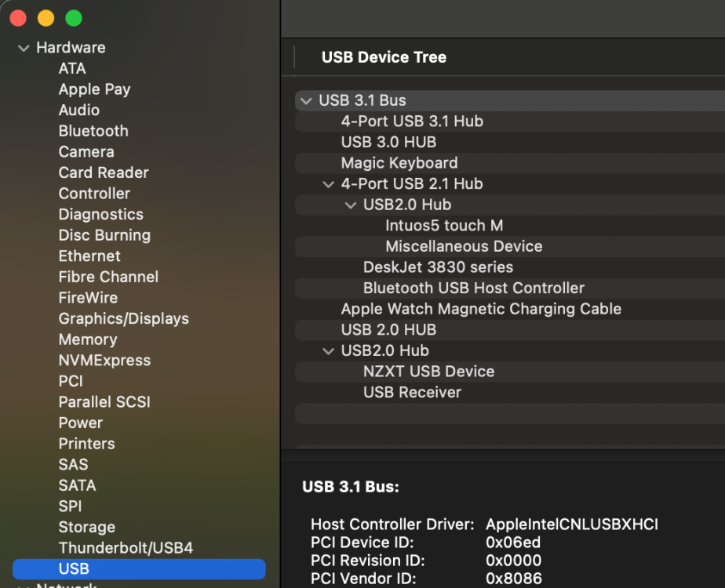Open the Memory category
Screen dimensions: 725x588
click(88, 339)
